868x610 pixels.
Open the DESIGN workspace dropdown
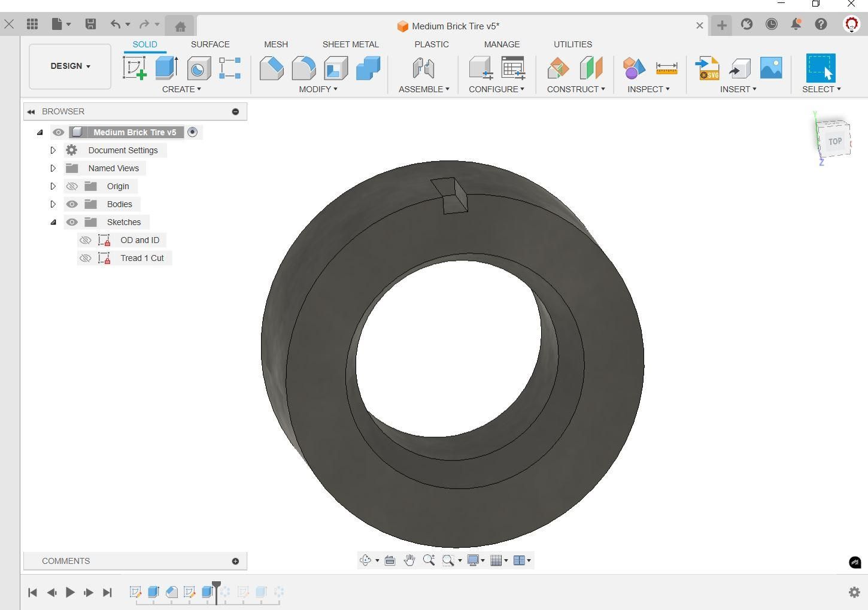click(x=70, y=66)
